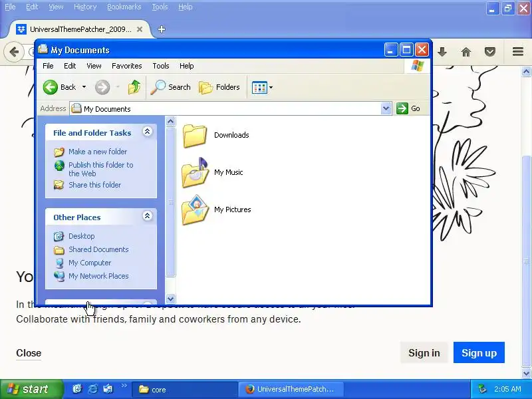Open the Tools menu in My Documents
Image resolution: width=532 pixels, height=399 pixels.
tap(161, 66)
